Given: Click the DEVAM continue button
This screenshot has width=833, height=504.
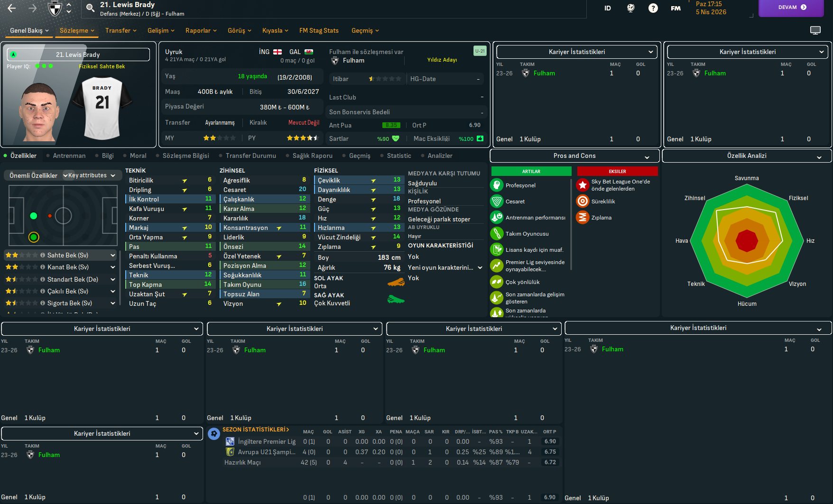Looking at the screenshot, I should [x=792, y=8].
